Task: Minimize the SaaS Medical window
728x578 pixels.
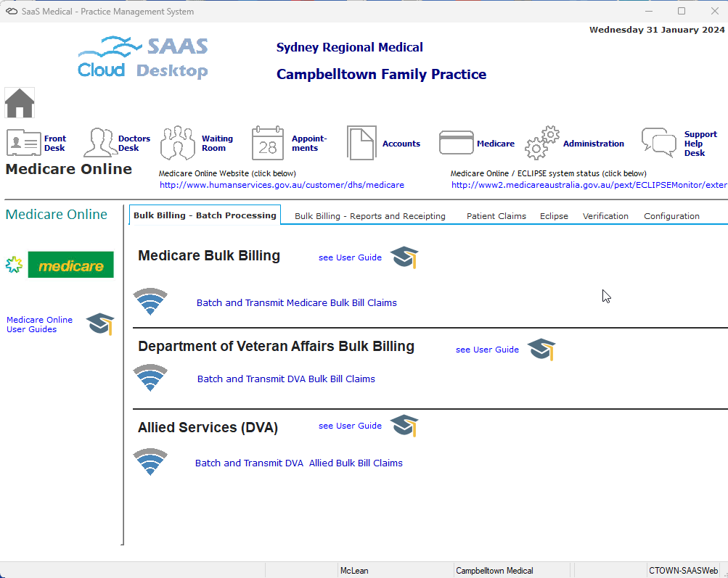Action: [649, 11]
